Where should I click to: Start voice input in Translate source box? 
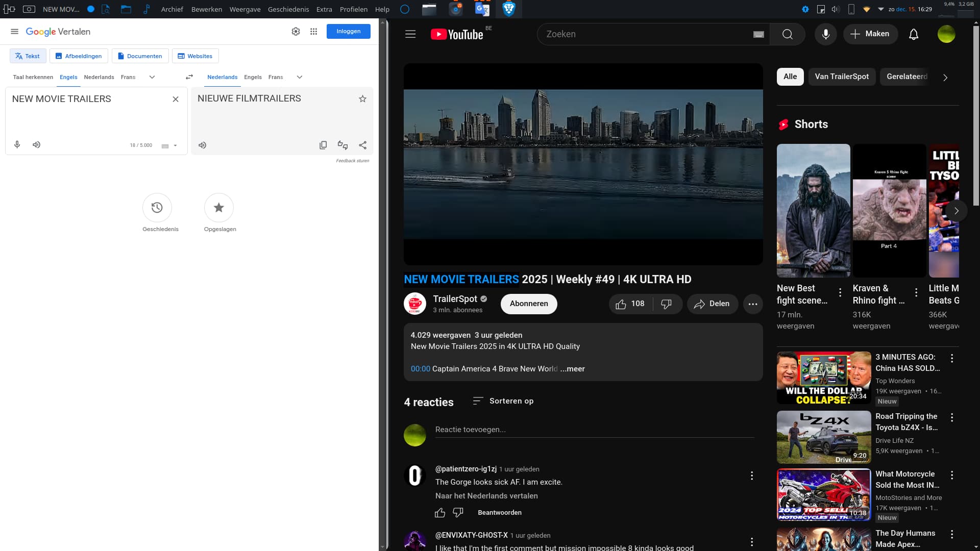(17, 145)
